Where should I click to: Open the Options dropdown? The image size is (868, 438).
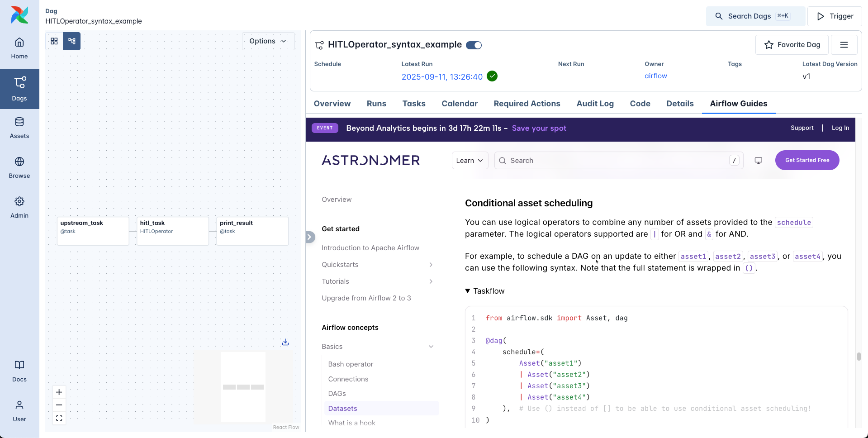[x=268, y=41]
